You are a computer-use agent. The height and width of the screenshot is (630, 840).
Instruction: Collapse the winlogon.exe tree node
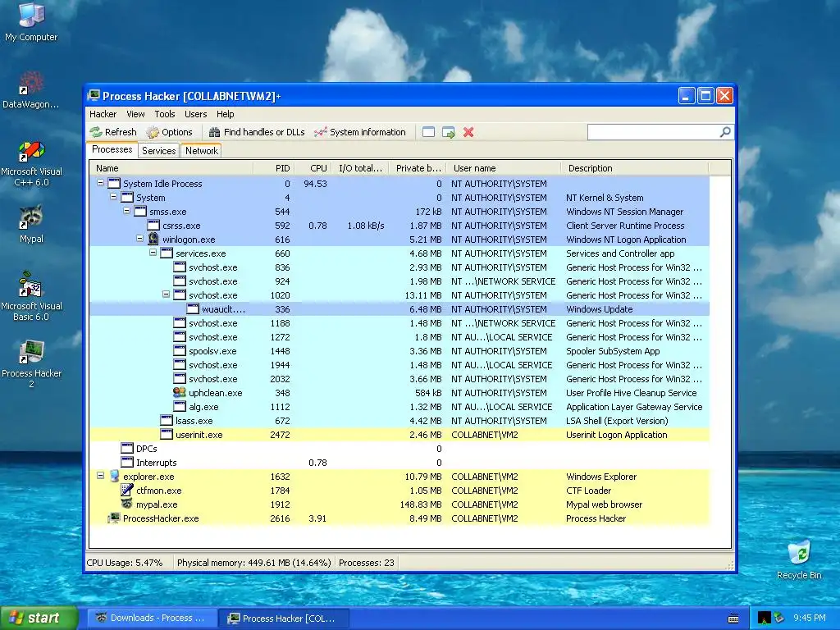[139, 239]
